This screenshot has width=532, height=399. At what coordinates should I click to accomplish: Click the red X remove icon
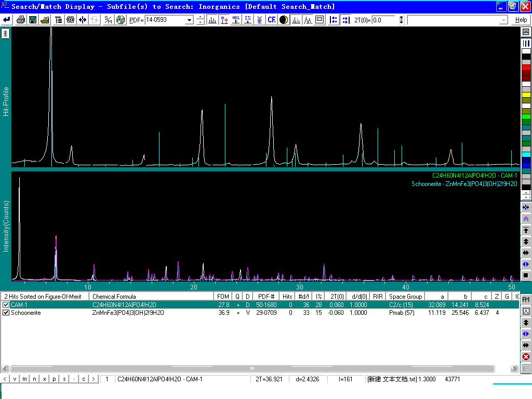click(526, 356)
